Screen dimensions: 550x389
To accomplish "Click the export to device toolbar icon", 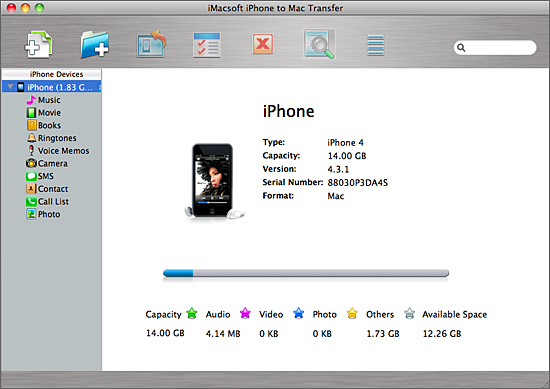I will click(x=151, y=44).
